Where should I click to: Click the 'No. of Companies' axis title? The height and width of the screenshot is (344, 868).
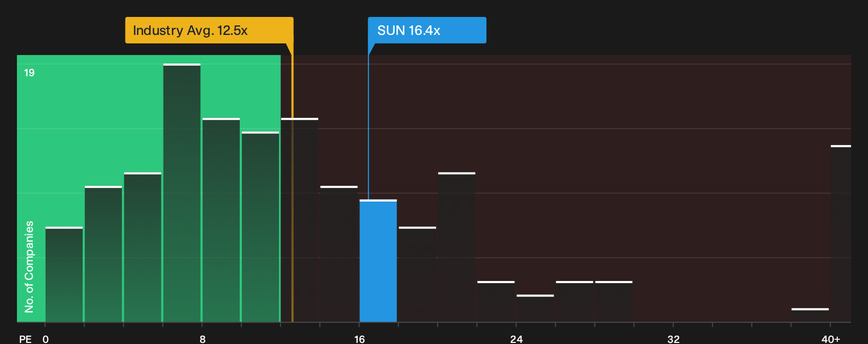click(x=29, y=266)
